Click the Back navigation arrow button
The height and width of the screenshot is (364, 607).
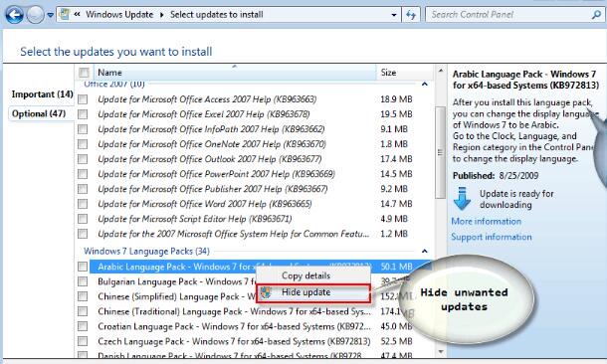pos(14,15)
